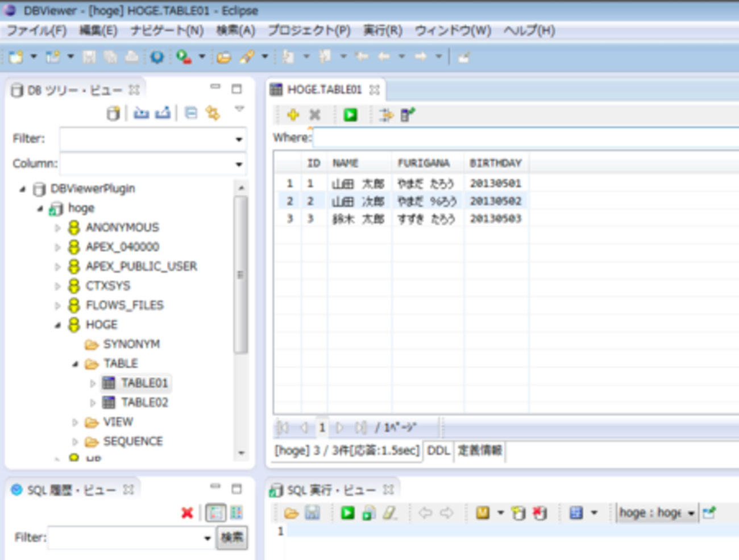The image size is (739, 560).
Task: Click the collapse-all icon in DB tree toolbar
Action: [191, 113]
